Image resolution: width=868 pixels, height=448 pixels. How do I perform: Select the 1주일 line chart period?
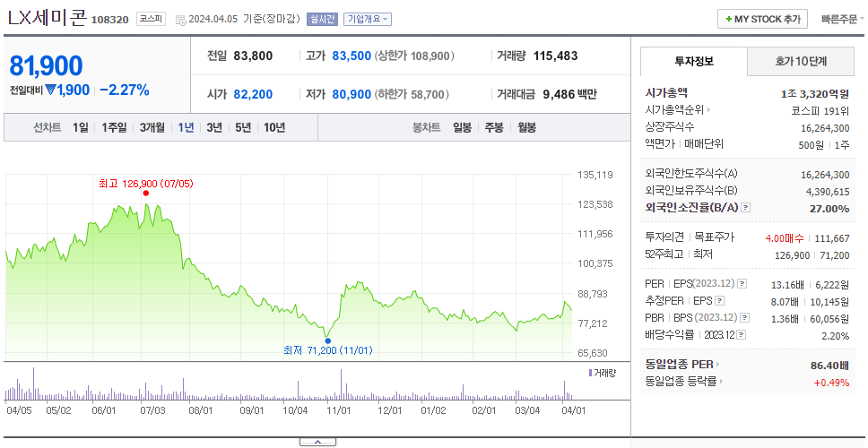(114, 128)
